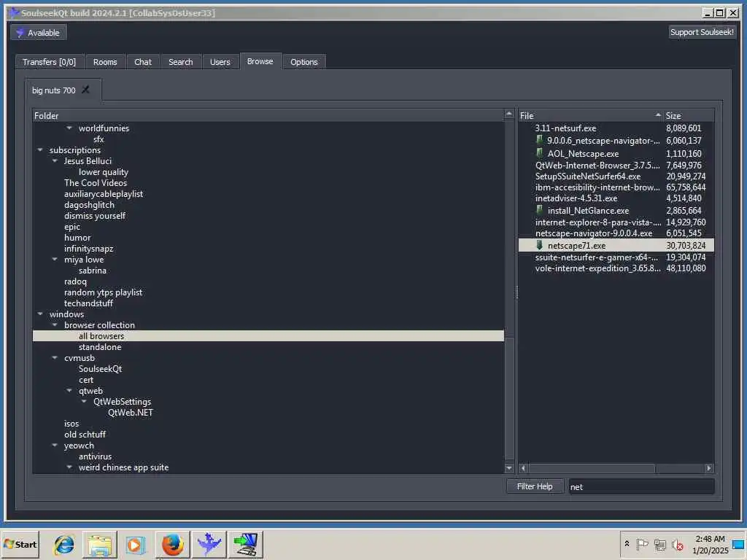
Task: Click the filter input containing net
Action: click(641, 486)
